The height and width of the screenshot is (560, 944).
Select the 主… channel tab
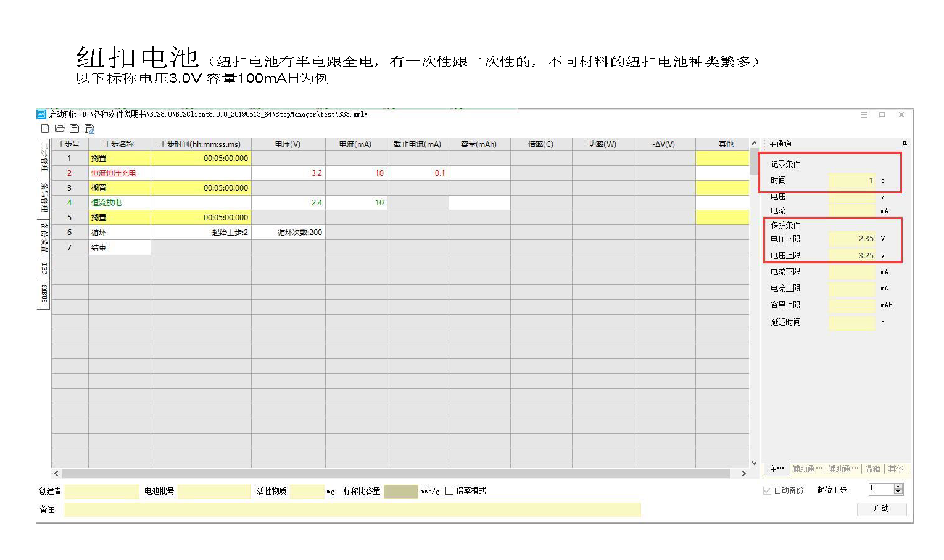777,469
